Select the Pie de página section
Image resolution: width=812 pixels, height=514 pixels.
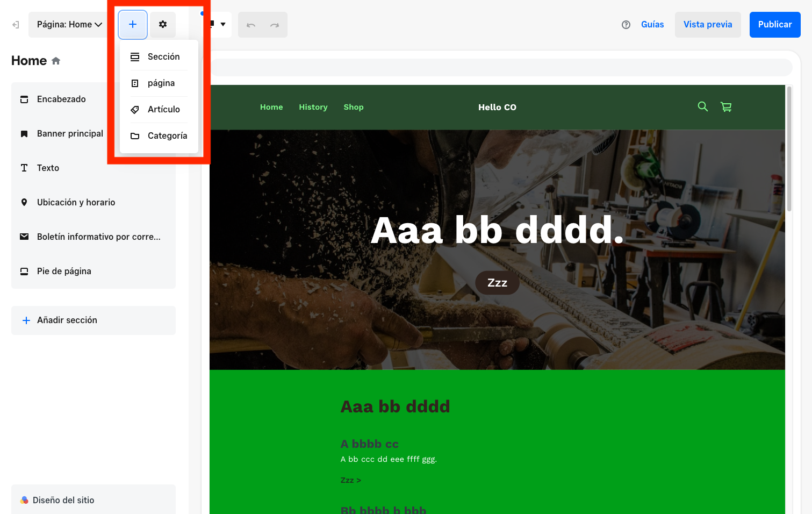click(x=94, y=272)
